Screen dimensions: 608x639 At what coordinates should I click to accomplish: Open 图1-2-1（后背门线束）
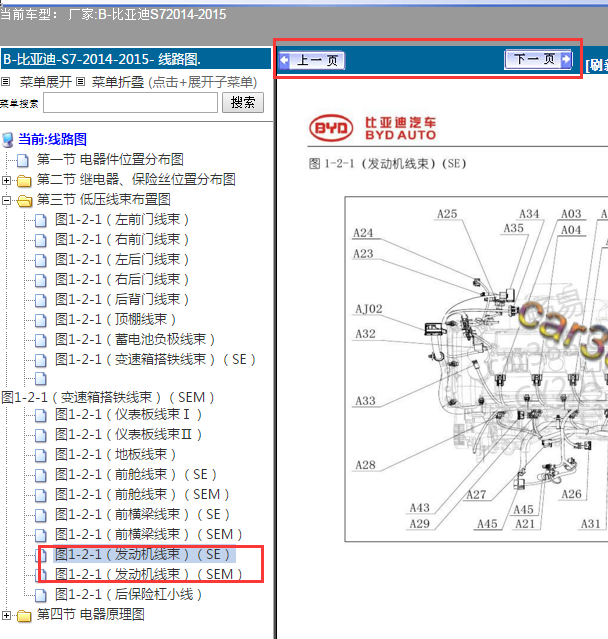point(122,300)
